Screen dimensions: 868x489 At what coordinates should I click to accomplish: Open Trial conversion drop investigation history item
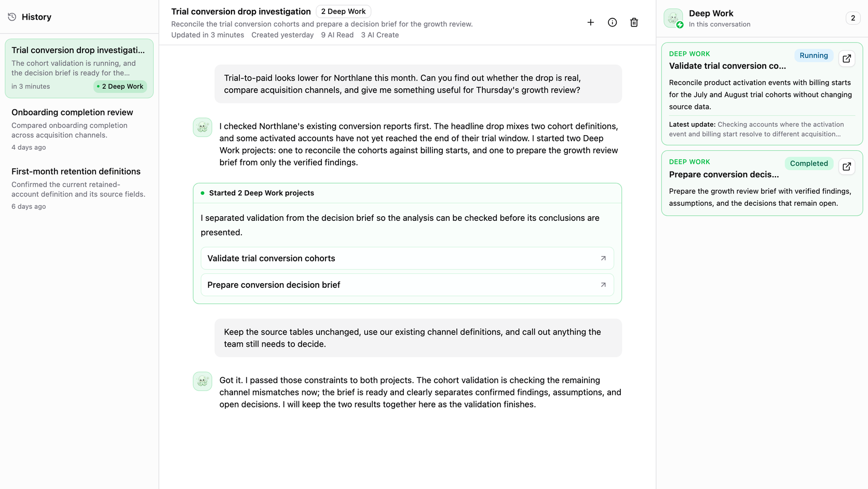pos(79,69)
